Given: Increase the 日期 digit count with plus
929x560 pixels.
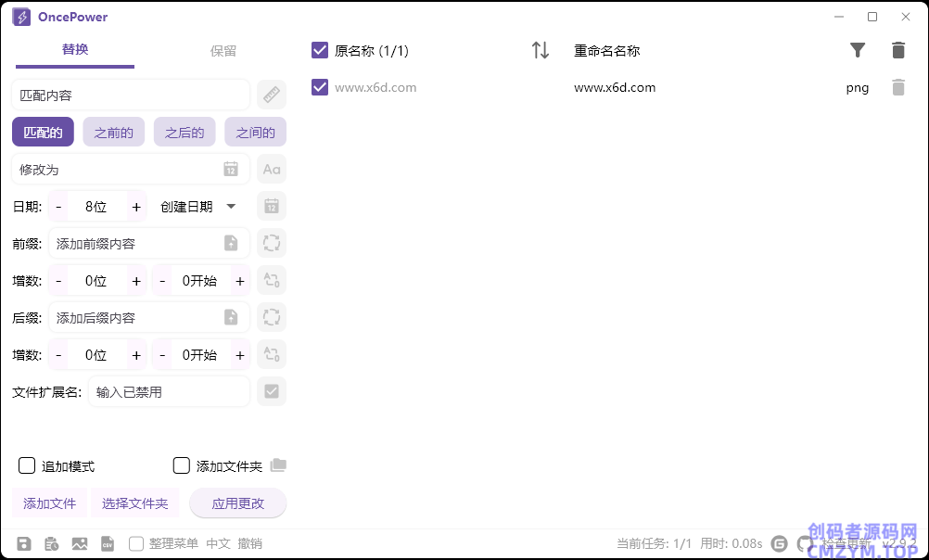Looking at the screenshot, I should [136, 207].
